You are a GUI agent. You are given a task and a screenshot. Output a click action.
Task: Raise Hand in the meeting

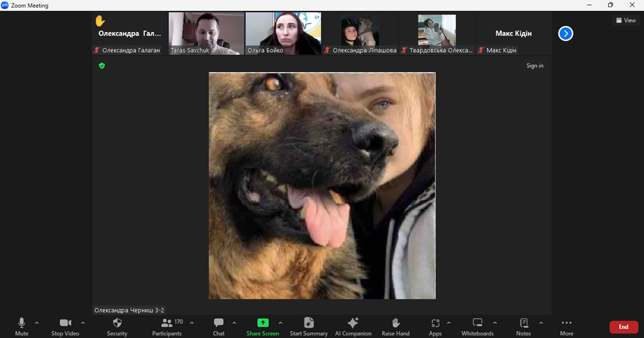point(396,327)
